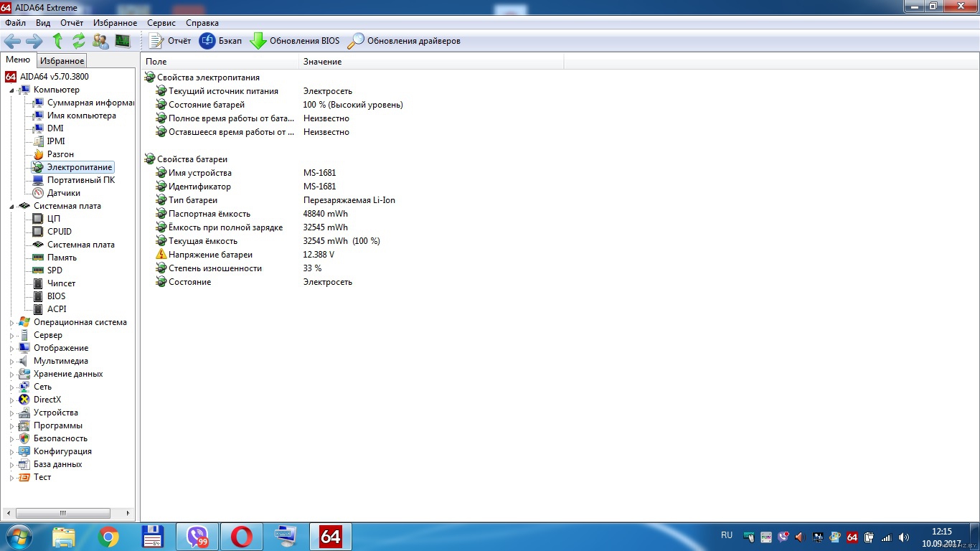Open the Сервис menu
Image resolution: width=980 pixels, height=551 pixels.
coord(161,23)
